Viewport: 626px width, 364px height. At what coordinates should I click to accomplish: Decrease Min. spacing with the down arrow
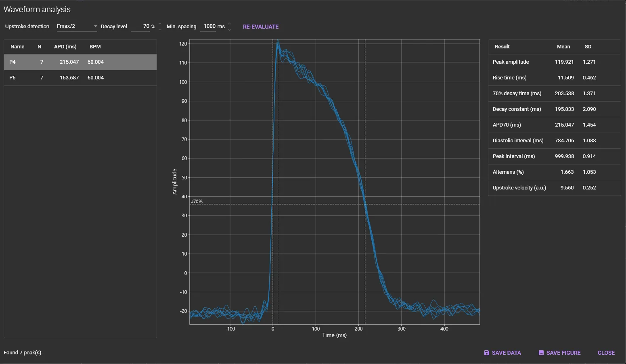[229, 29]
